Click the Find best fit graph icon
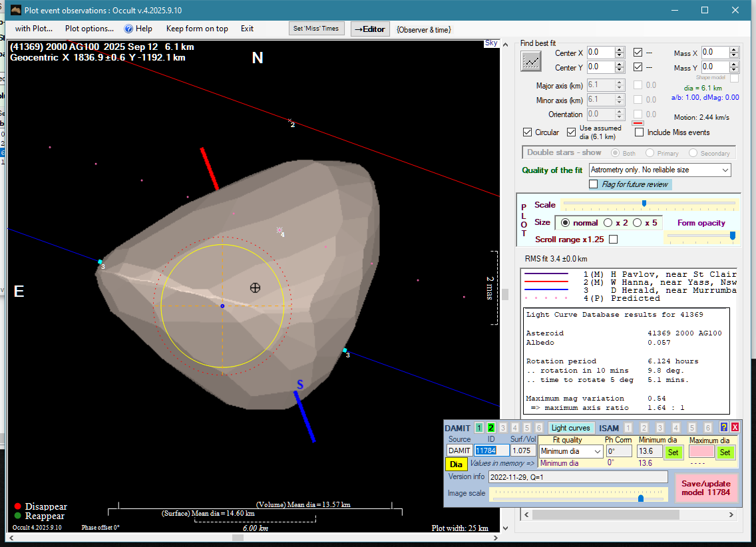Screen dimensions: 756x547 531,62
